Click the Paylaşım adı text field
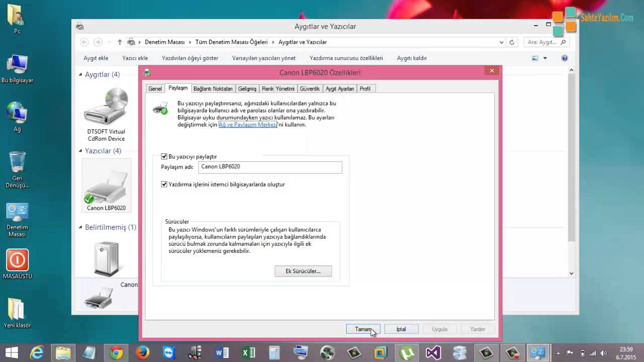Screen dimensions: 644x362 (x=270, y=167)
